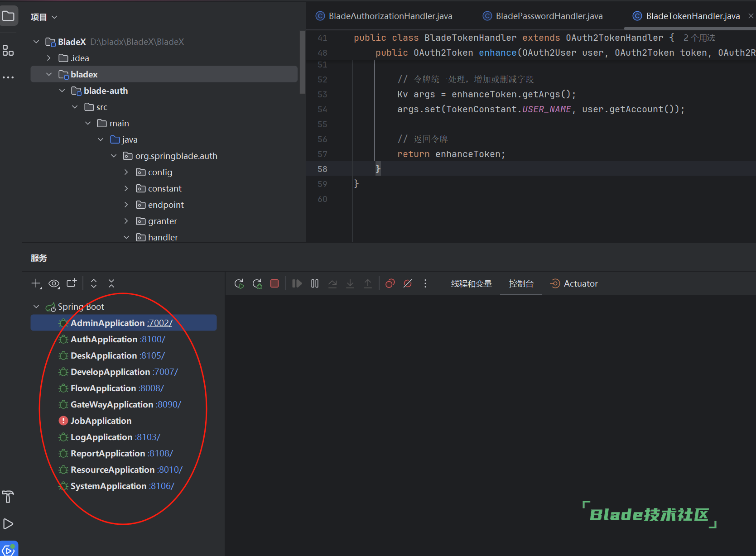Collapse the bladex folder
The width and height of the screenshot is (756, 556).
(49, 74)
